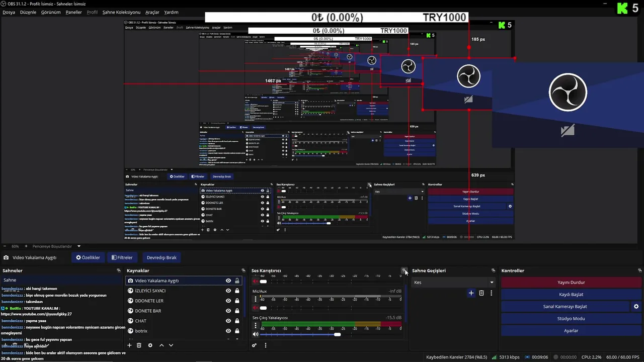Screen dimensions: 644x362
Task: Open audio mixer kebab menu
Action: click(x=266, y=345)
